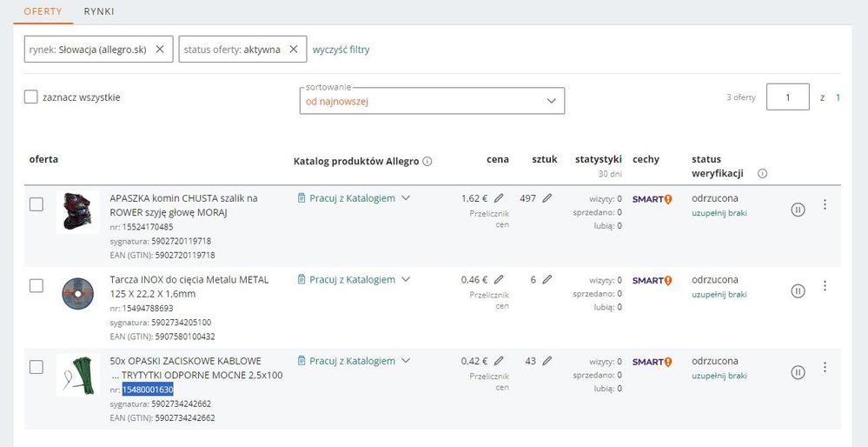868x447 pixels.
Task: Remove the Słowacja market filter chip
Action: click(160, 50)
